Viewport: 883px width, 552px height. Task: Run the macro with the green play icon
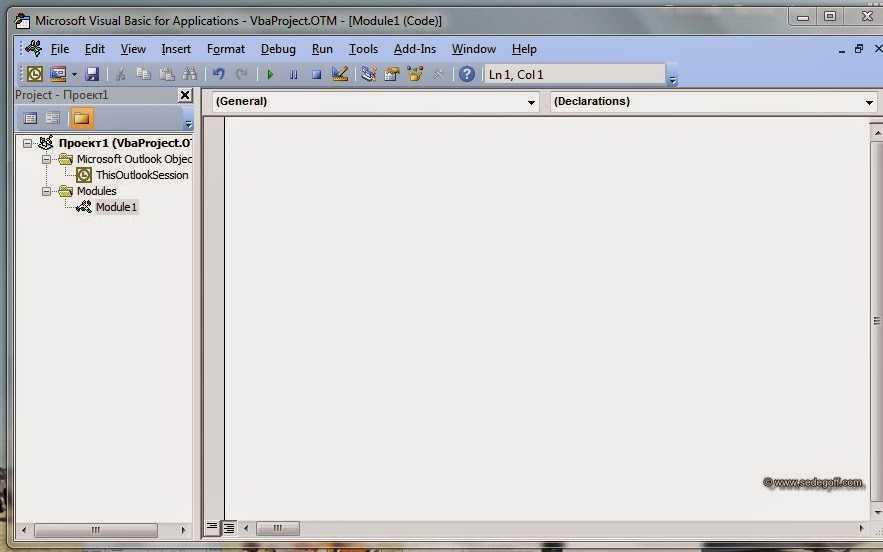click(270, 74)
